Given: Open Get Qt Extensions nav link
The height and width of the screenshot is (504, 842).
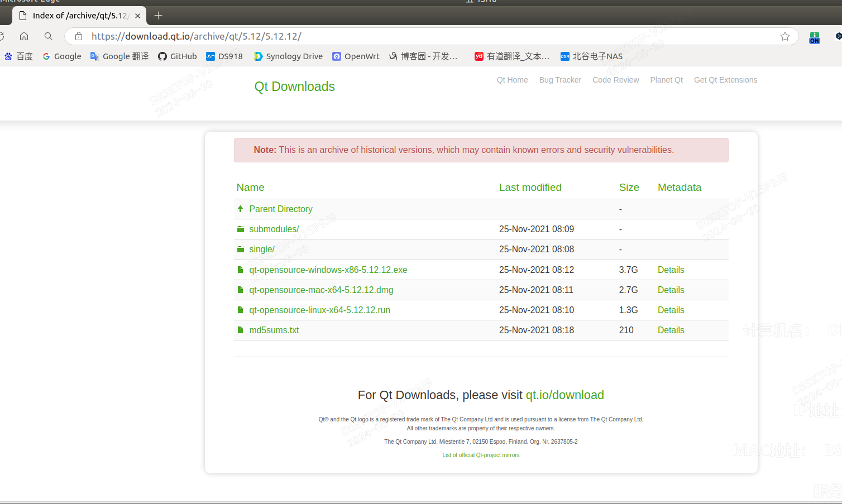Looking at the screenshot, I should pyautogui.click(x=725, y=80).
